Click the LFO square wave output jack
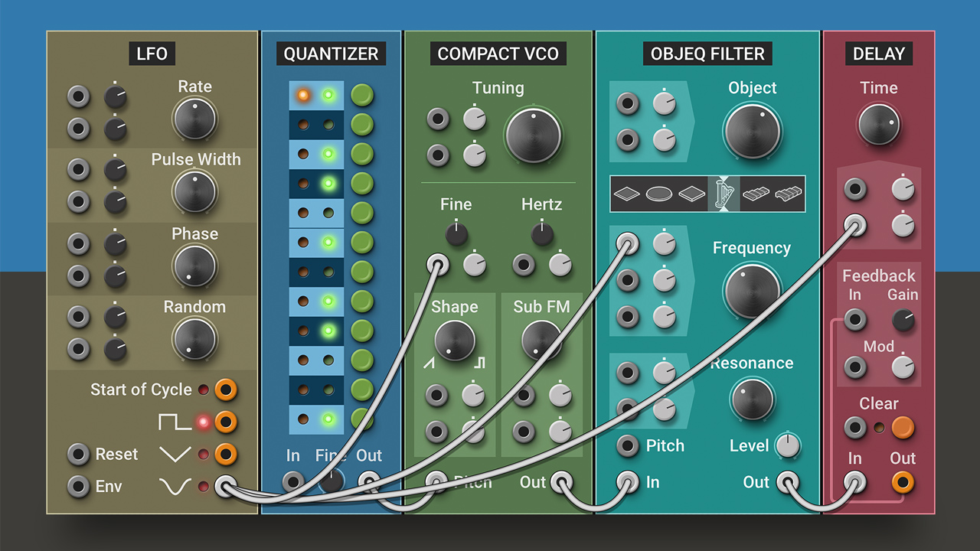The image size is (980, 551). coord(225,422)
